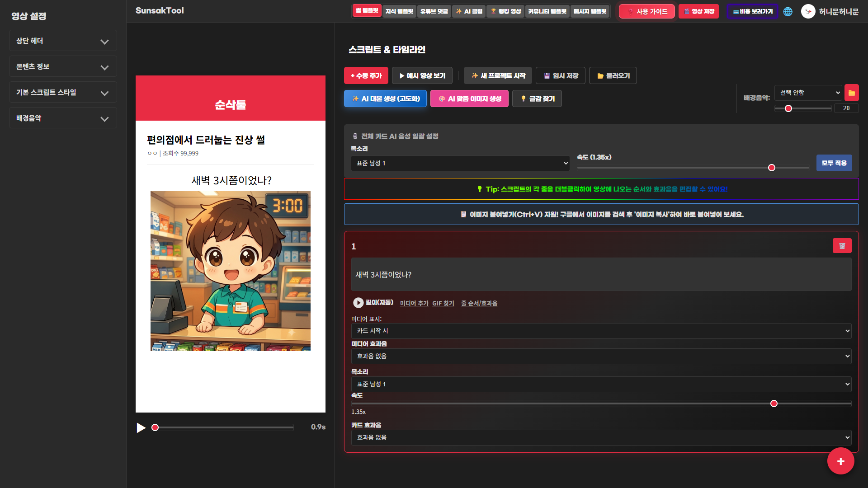Expand the 기본 스크립트 스타일 section
The width and height of the screenshot is (868, 488).
pos(63,92)
